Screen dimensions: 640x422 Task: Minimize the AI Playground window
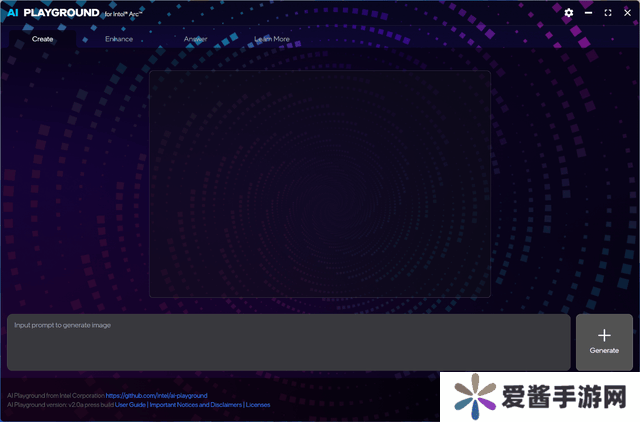click(x=588, y=13)
